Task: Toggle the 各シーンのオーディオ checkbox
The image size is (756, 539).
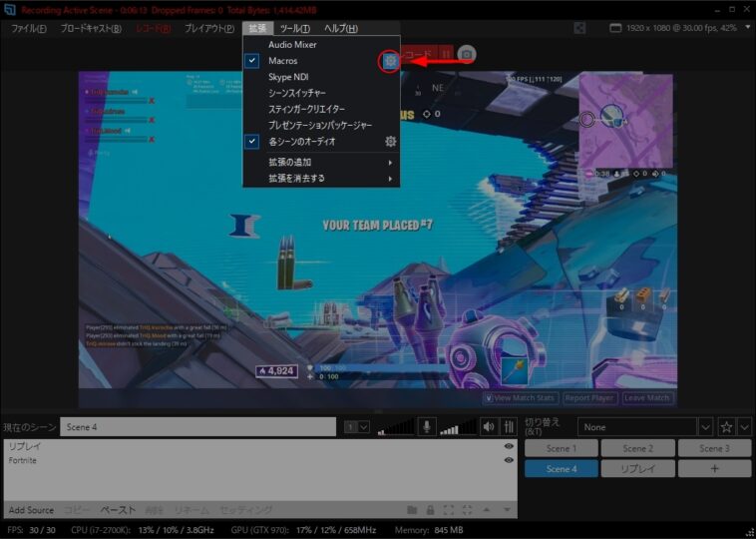Action: tap(252, 142)
